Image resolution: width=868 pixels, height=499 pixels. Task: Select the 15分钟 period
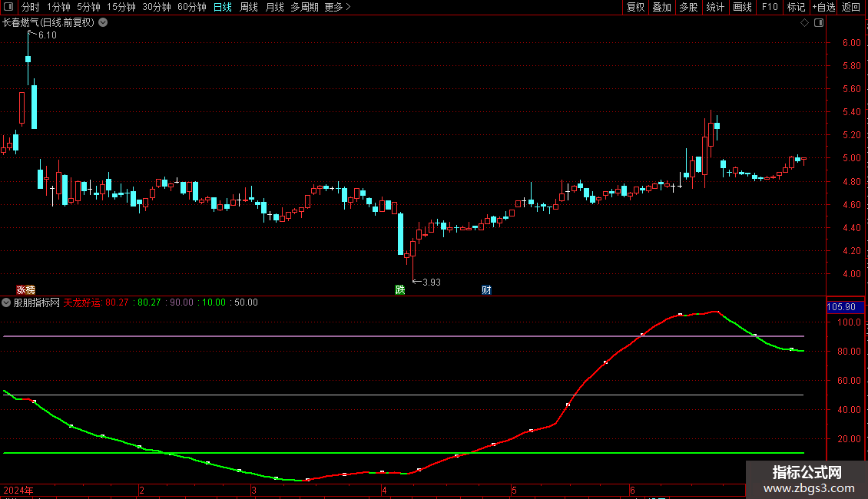(121, 7)
